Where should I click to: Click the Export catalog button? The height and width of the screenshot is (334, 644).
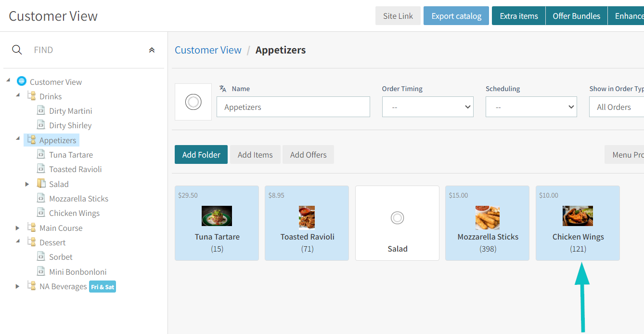[456, 16]
